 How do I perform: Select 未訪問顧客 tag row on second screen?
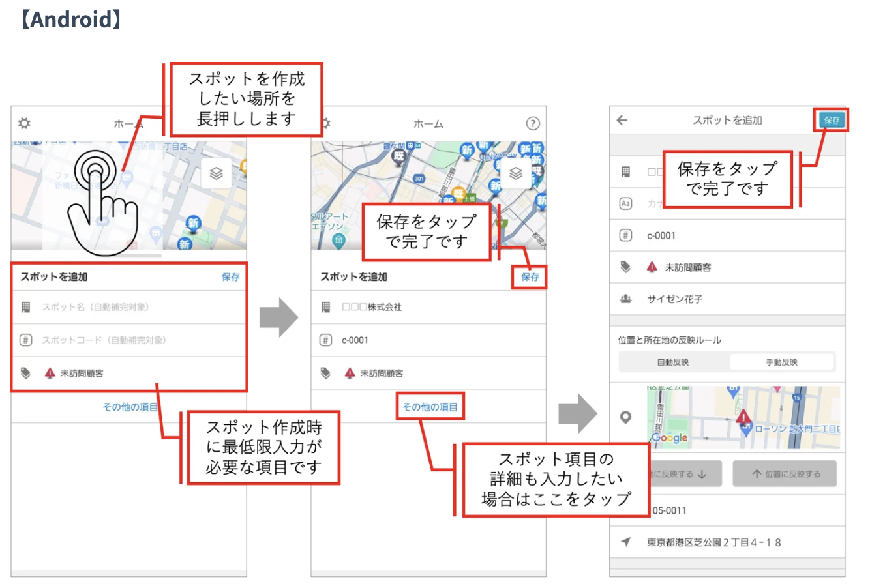point(428,374)
